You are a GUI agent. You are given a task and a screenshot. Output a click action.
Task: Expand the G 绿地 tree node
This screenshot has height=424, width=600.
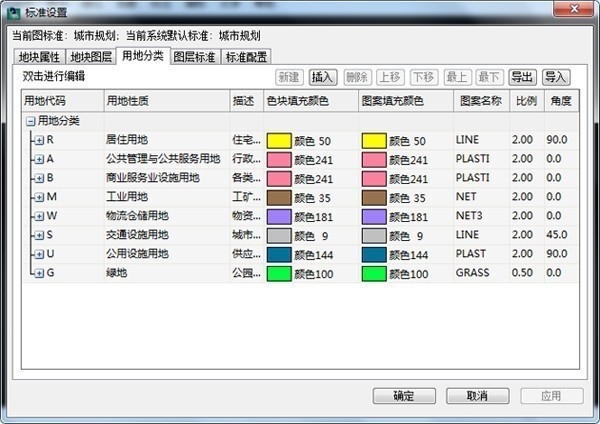point(39,273)
